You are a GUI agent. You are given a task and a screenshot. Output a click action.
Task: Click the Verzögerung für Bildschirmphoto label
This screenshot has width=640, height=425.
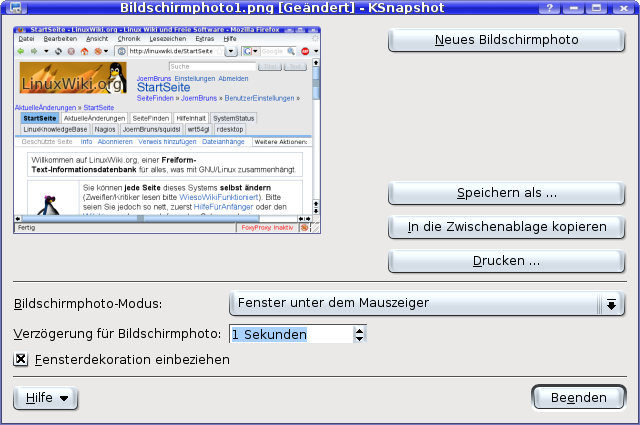(117, 334)
